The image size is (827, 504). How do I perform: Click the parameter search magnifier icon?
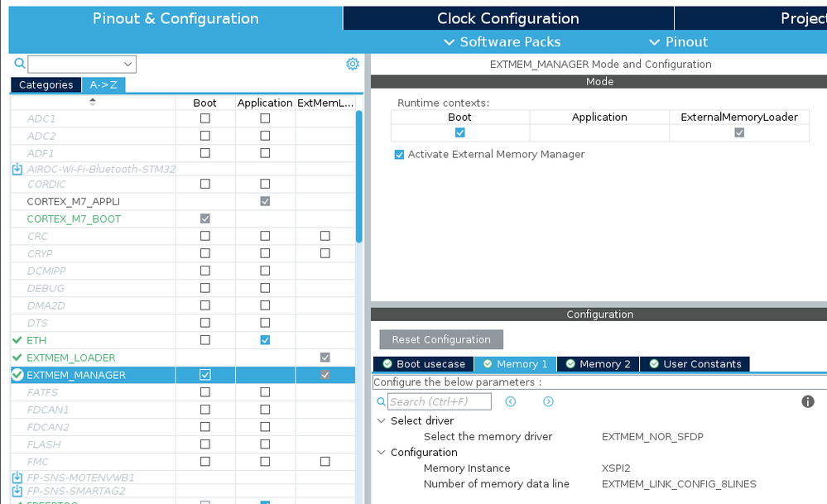coord(381,401)
